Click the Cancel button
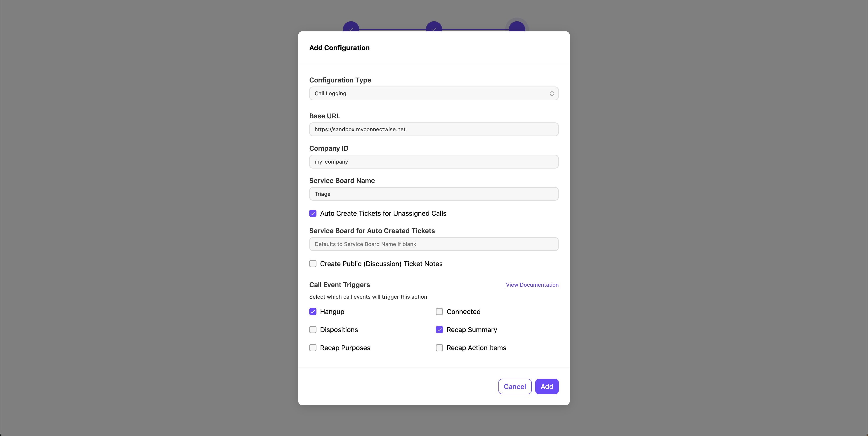The image size is (868, 436). pyautogui.click(x=514, y=387)
